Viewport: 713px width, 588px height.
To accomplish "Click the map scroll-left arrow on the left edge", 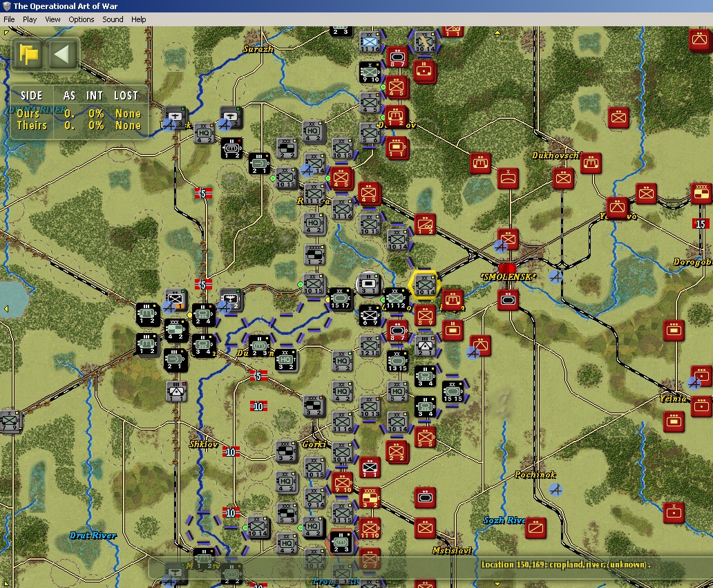I will (6, 309).
